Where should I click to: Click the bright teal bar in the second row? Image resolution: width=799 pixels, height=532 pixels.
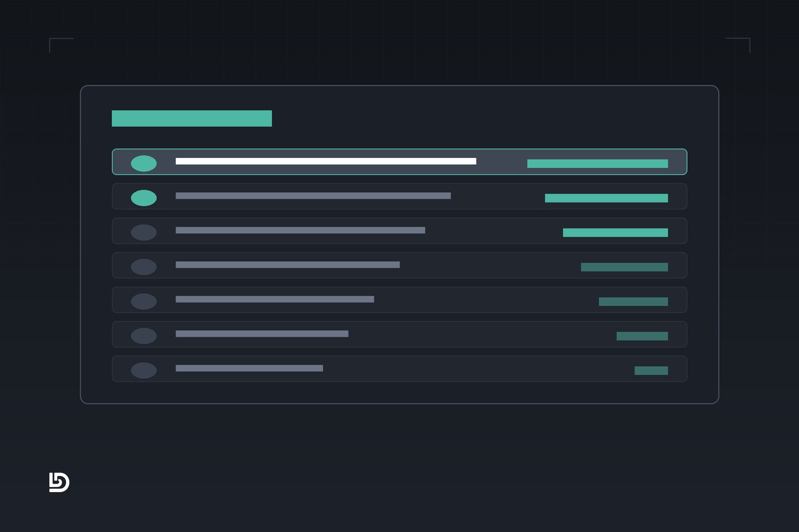click(x=607, y=198)
